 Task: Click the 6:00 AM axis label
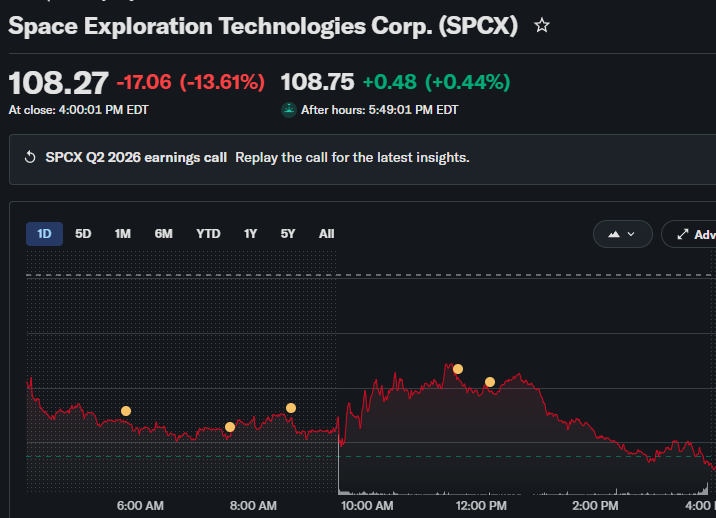140,506
